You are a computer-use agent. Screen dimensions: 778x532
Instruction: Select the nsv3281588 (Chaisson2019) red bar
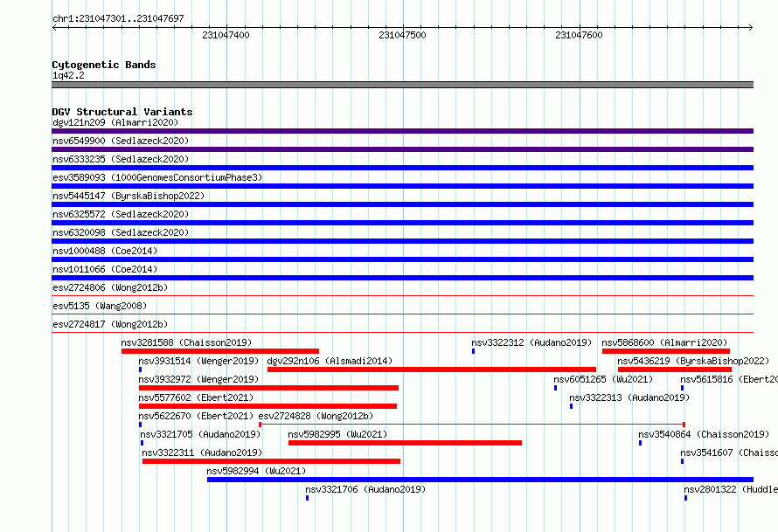220,351
